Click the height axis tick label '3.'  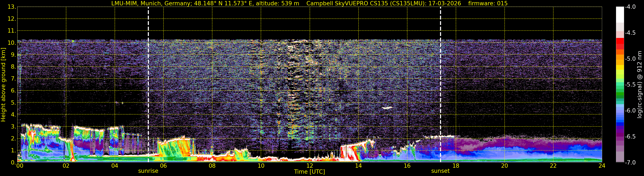coord(13,127)
